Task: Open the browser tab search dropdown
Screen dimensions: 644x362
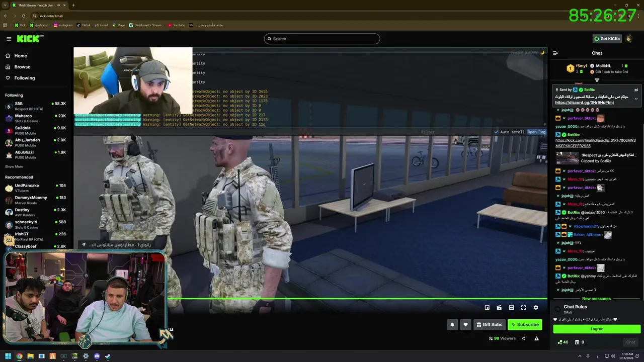Action: click(x=5, y=5)
